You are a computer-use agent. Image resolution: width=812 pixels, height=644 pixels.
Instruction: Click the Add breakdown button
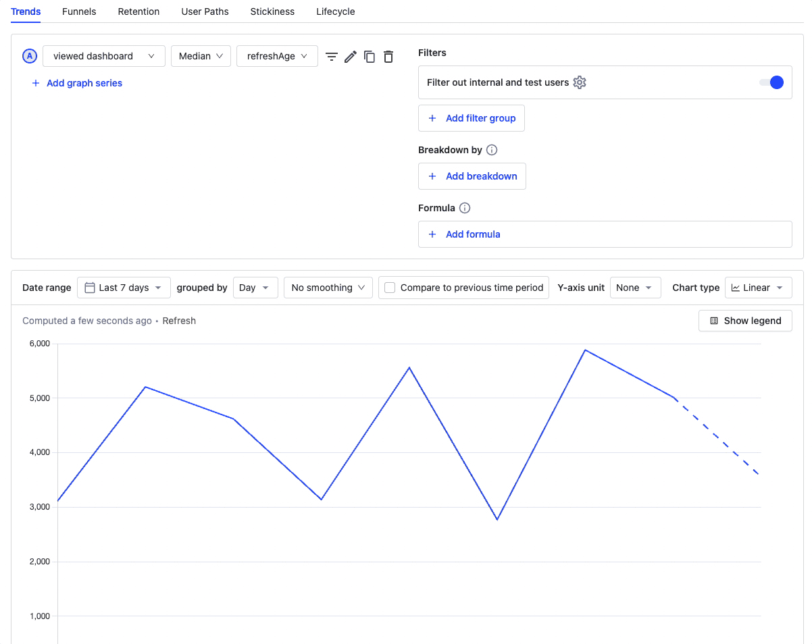pos(472,176)
